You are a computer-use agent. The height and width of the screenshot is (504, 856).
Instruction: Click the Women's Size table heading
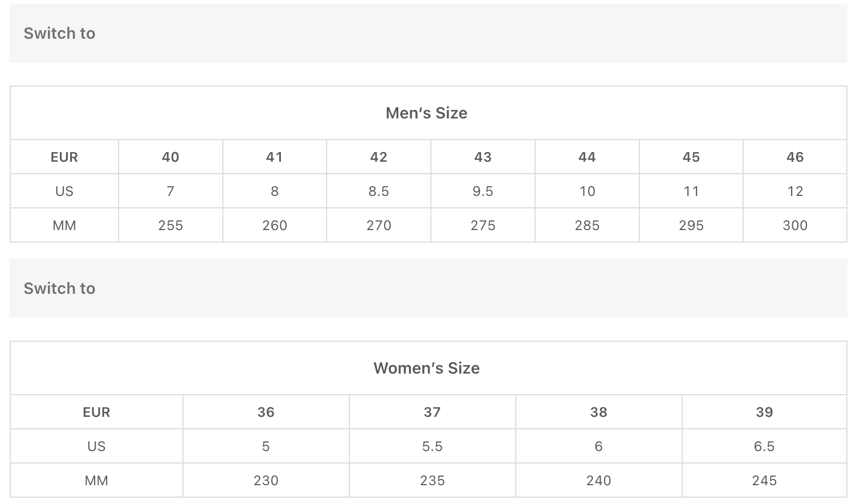coord(426,368)
